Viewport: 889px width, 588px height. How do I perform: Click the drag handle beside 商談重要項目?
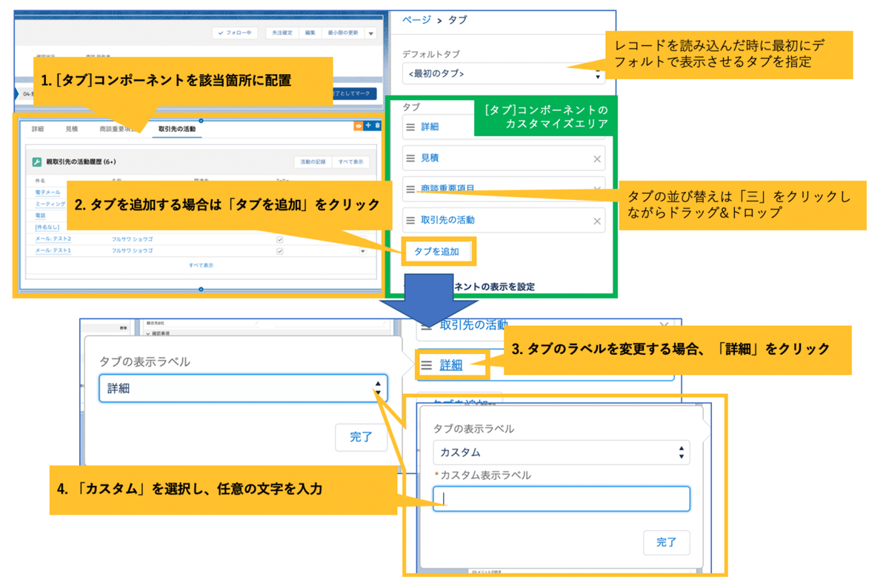tap(410, 190)
